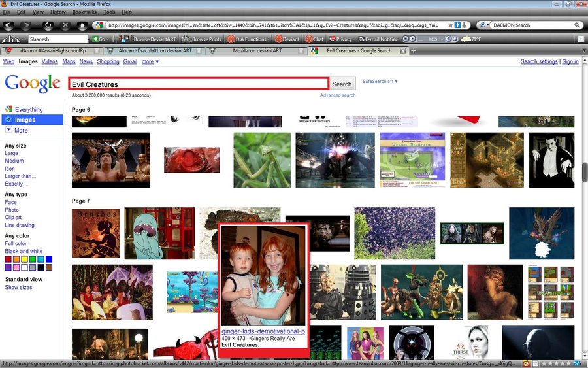The width and height of the screenshot is (588, 368).
Task: Go to Google Web search link
Action: pyautogui.click(x=8, y=61)
